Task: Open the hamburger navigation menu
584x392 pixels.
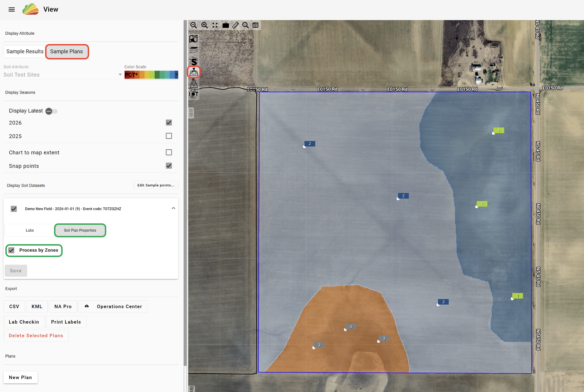Action: point(12,9)
